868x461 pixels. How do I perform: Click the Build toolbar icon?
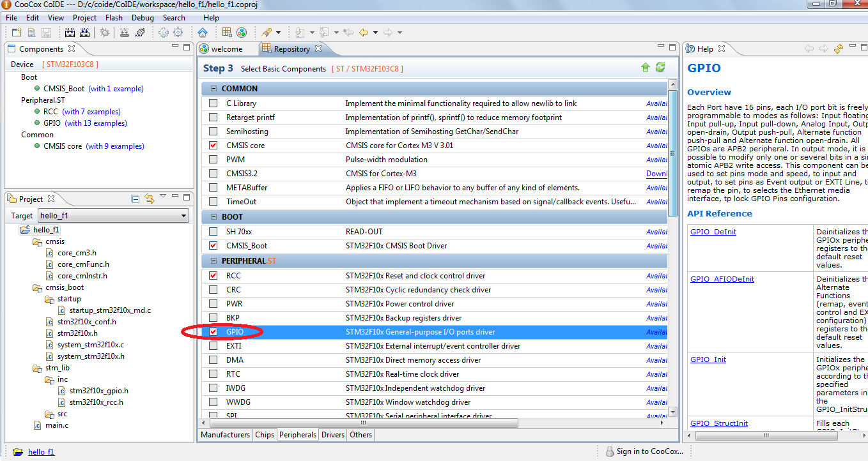click(70, 33)
